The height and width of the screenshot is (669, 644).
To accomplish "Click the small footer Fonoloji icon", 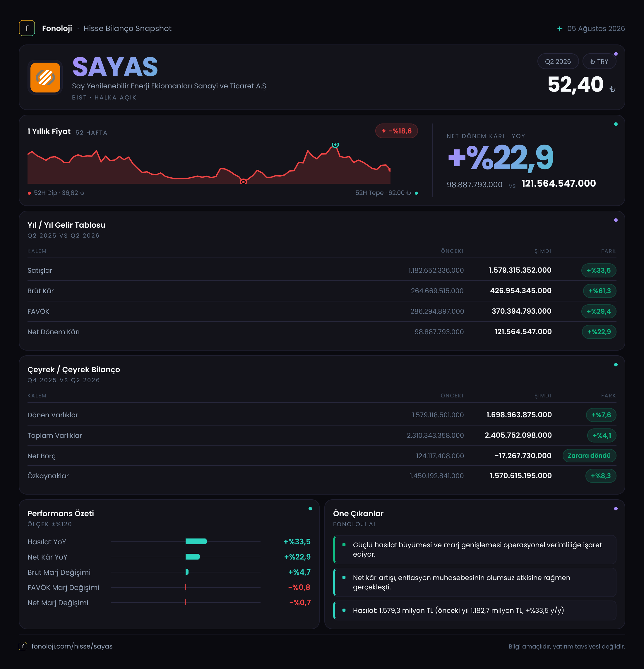I will click(x=23, y=646).
